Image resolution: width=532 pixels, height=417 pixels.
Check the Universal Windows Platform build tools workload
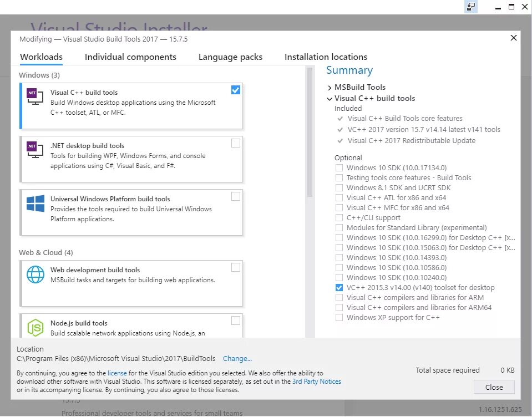pyautogui.click(x=235, y=196)
